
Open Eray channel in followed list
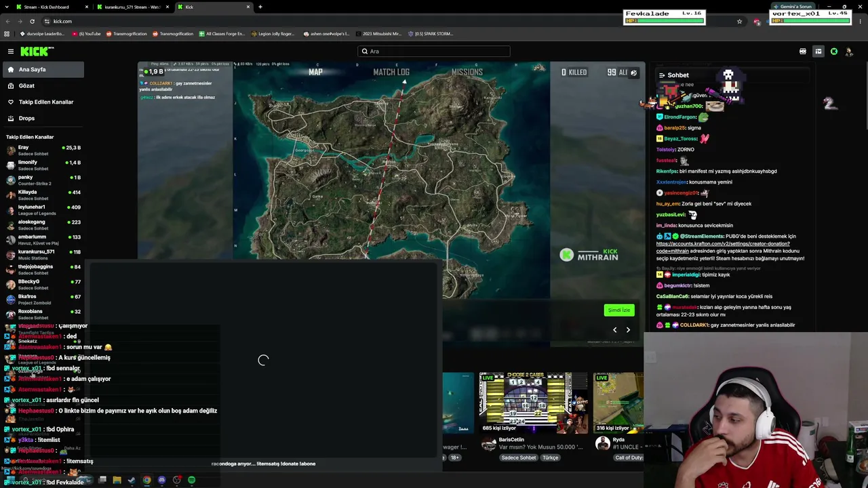[x=43, y=150]
